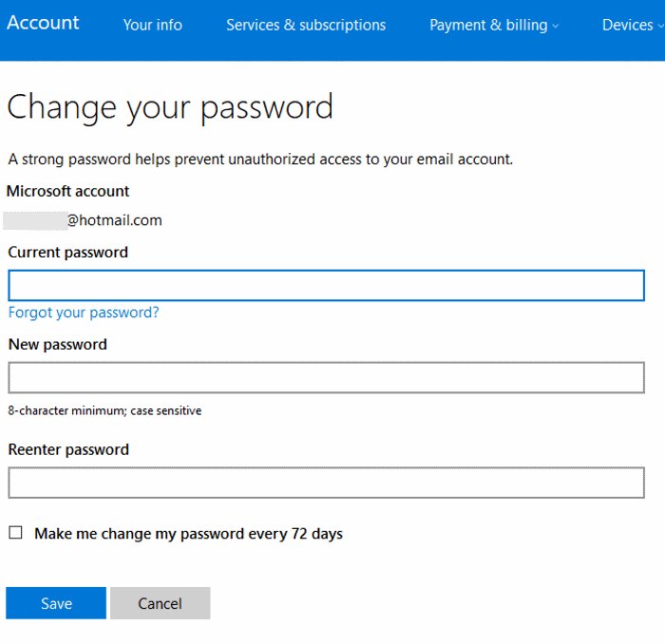Expand the Devices menu
This screenshot has width=665, height=644.
tap(632, 25)
